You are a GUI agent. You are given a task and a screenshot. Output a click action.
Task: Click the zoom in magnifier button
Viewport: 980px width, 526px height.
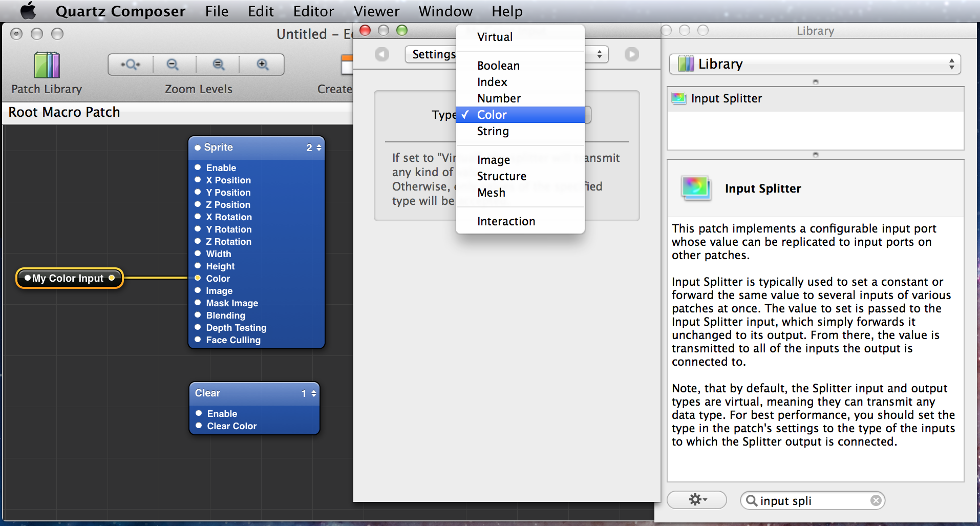[262, 65]
